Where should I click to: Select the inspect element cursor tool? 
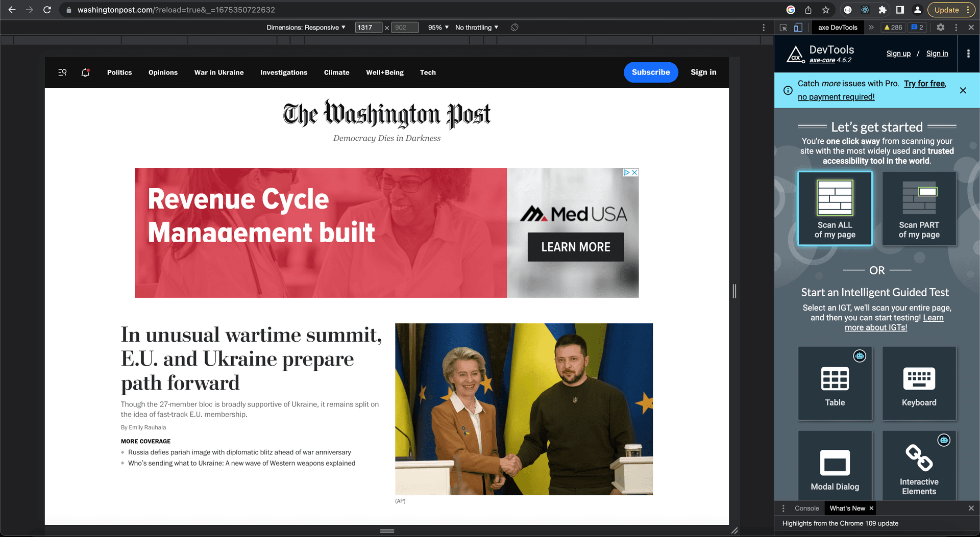[784, 28]
